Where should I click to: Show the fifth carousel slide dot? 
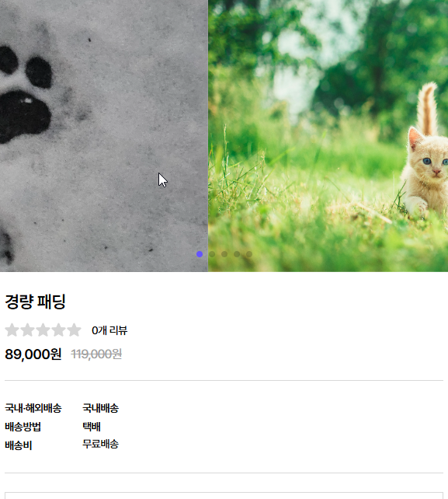249,254
